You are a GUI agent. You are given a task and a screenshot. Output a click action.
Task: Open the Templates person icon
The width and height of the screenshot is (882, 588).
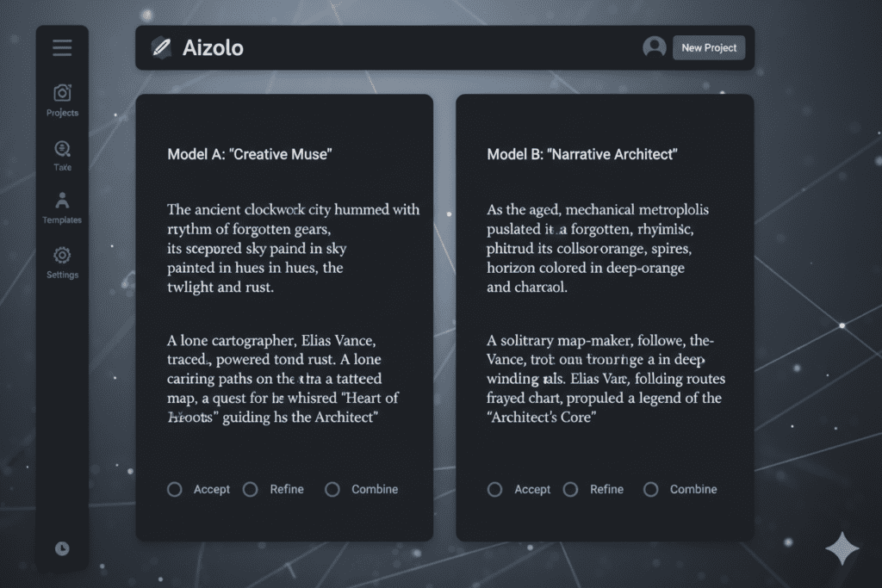point(62,201)
